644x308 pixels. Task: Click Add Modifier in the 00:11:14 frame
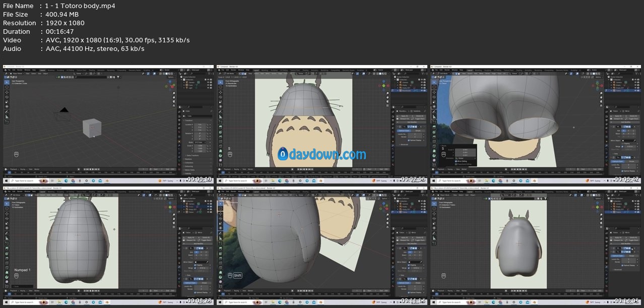[x=412, y=243]
